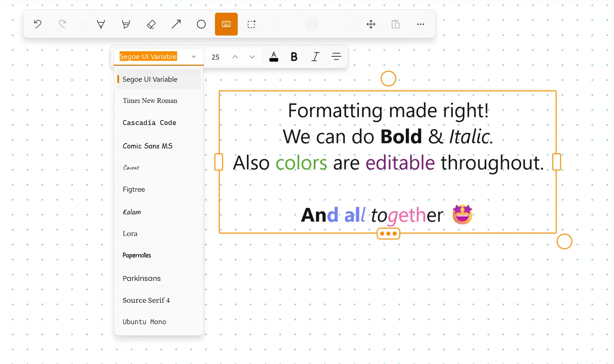Choose Lora font
This screenshot has width=614, height=364.
click(159, 234)
